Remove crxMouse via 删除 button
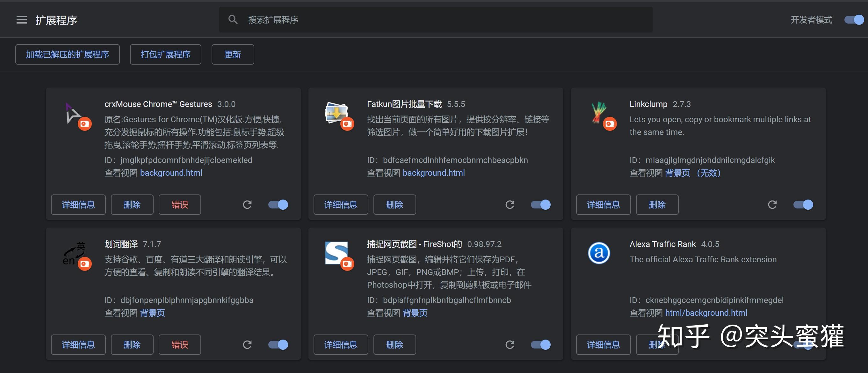868x373 pixels. click(x=132, y=205)
